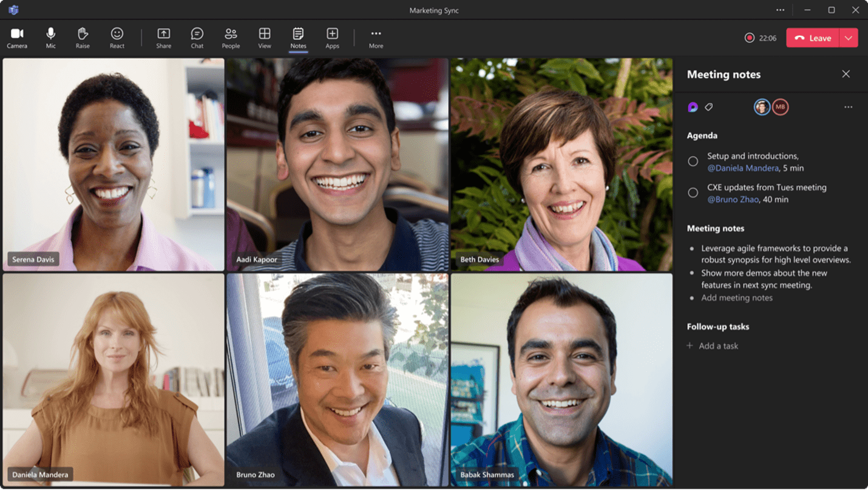868x491 pixels.
Task: Mute the microphone
Action: click(x=51, y=38)
